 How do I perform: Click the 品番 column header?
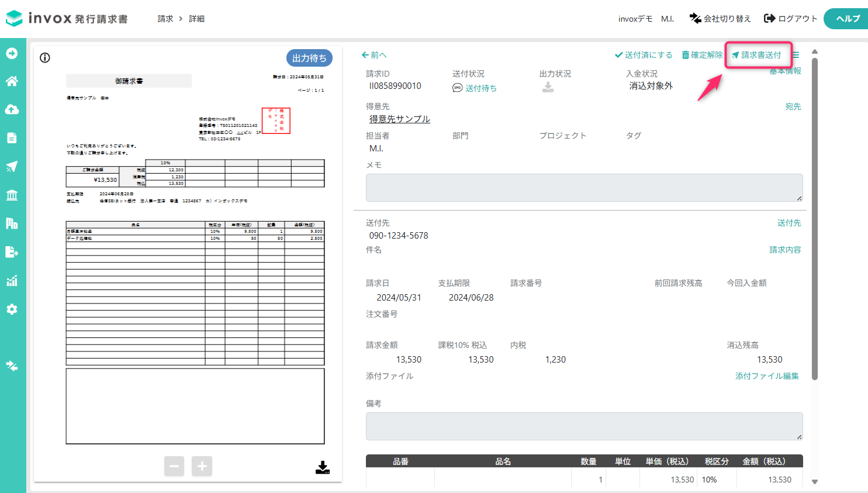[x=400, y=461]
